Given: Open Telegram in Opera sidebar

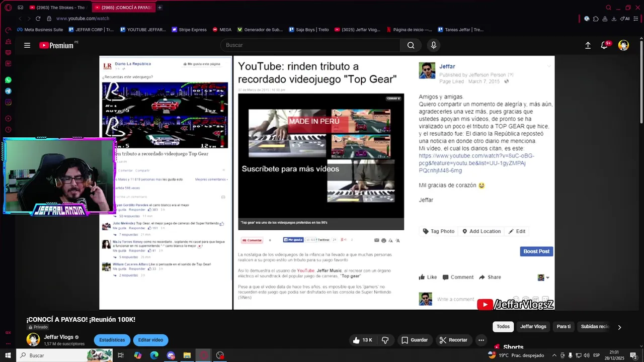Looking at the screenshot, I should [8, 91].
